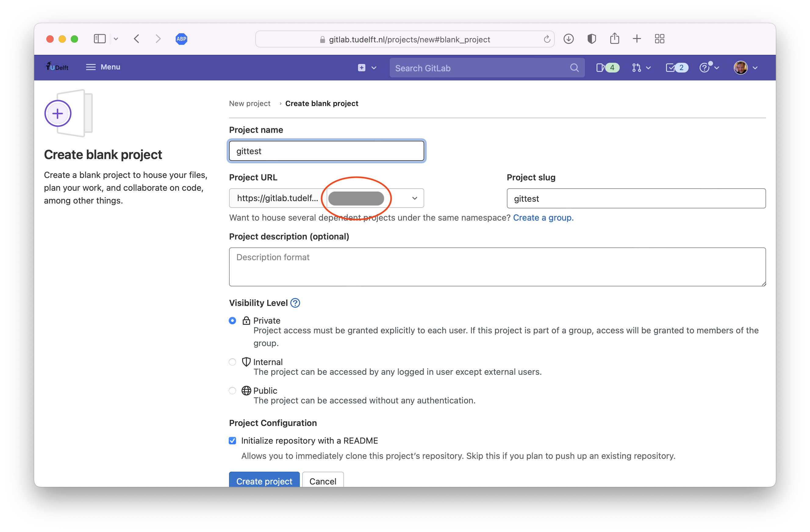This screenshot has width=810, height=532.
Task: Select the Public visibility radio button
Action: (232, 391)
